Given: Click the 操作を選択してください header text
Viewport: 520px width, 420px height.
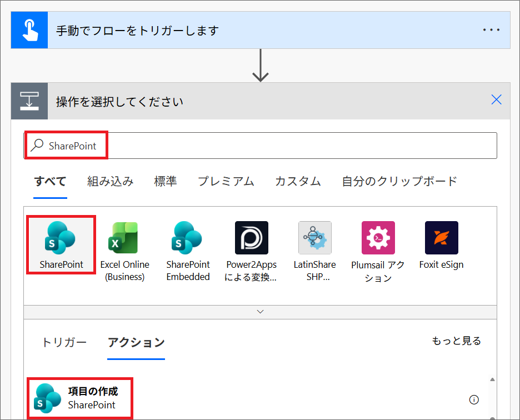Looking at the screenshot, I should click(119, 102).
